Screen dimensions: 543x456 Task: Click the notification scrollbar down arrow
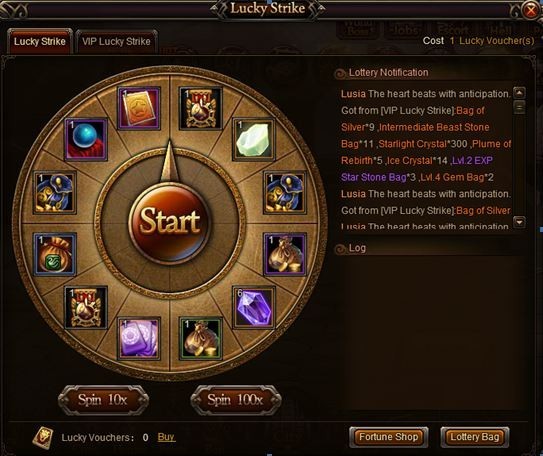tap(519, 222)
